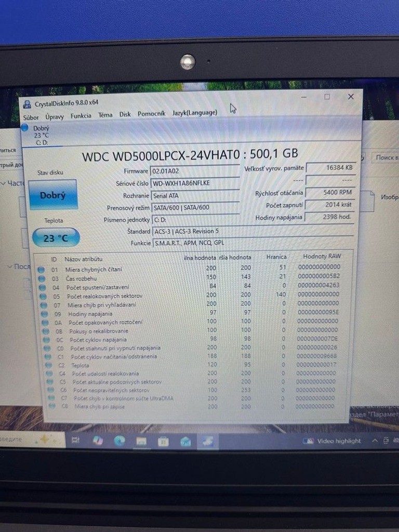
Task: Click the Hodiny napájania value 2398 hod.
Action: pyautogui.click(x=329, y=217)
